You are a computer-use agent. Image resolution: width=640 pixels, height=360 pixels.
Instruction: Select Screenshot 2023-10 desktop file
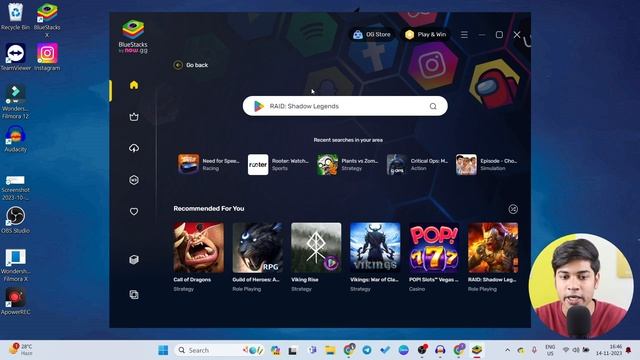pyautogui.click(x=16, y=188)
